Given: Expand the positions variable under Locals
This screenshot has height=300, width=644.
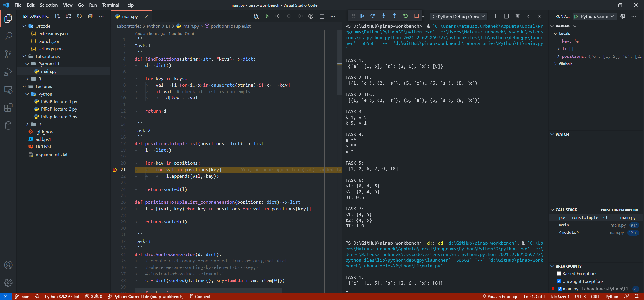Looking at the screenshot, I should [x=558, y=56].
